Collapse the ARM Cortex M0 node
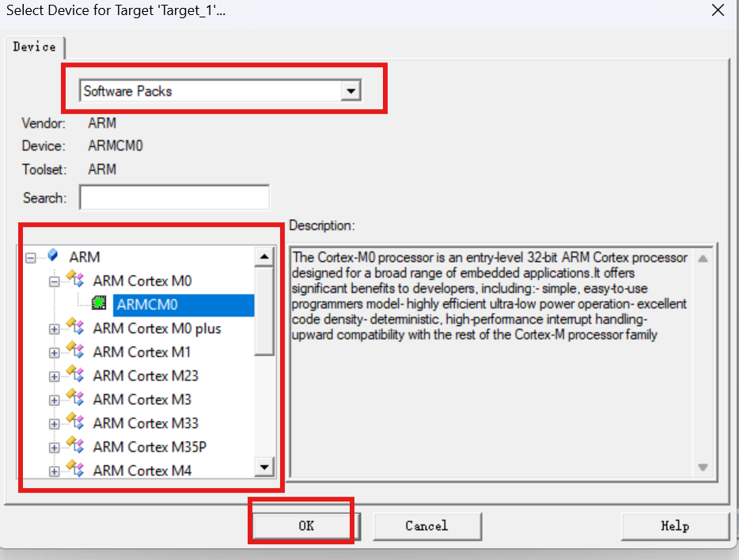 [55, 282]
